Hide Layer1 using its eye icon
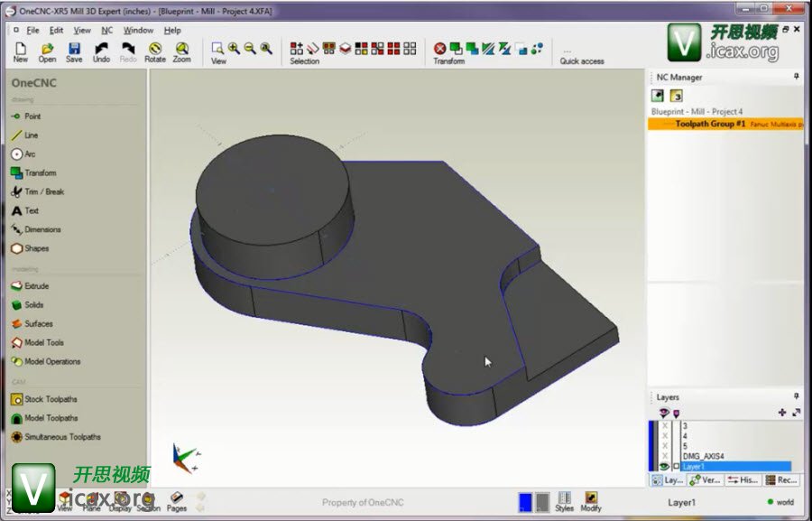 pyautogui.click(x=665, y=467)
